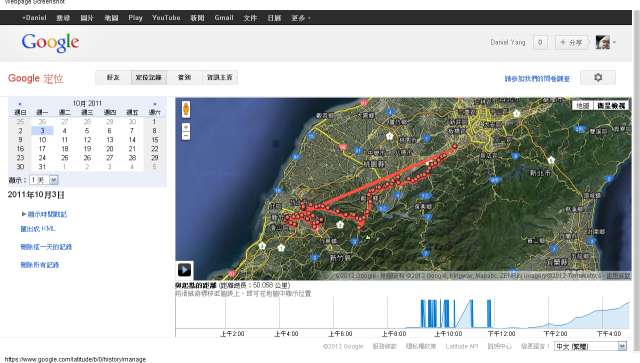Click delete all history link
The image size is (640, 363).
[40, 265]
